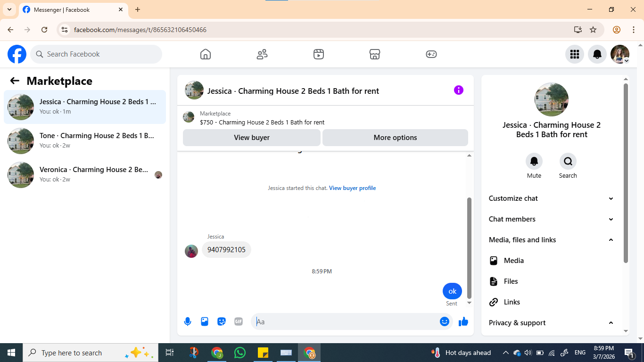This screenshot has height=362, width=644.
Task: Expand Customize chat section
Action: [x=552, y=198]
